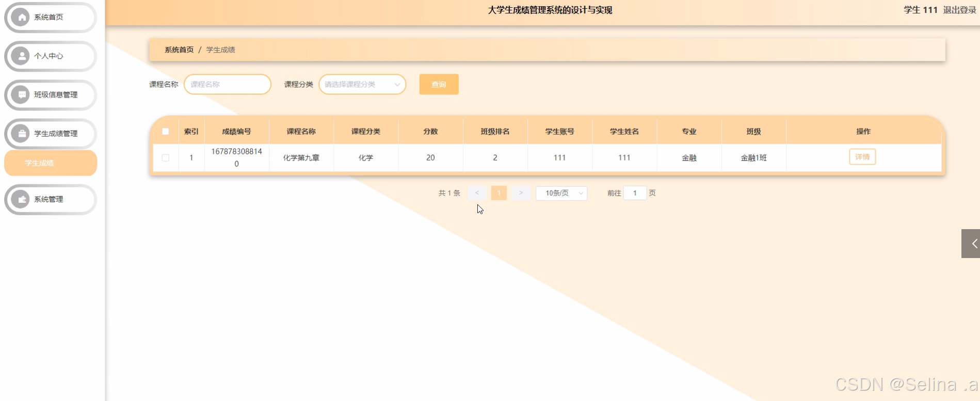Go to previous page arrow in pagination
The height and width of the screenshot is (401, 980).
(x=477, y=193)
